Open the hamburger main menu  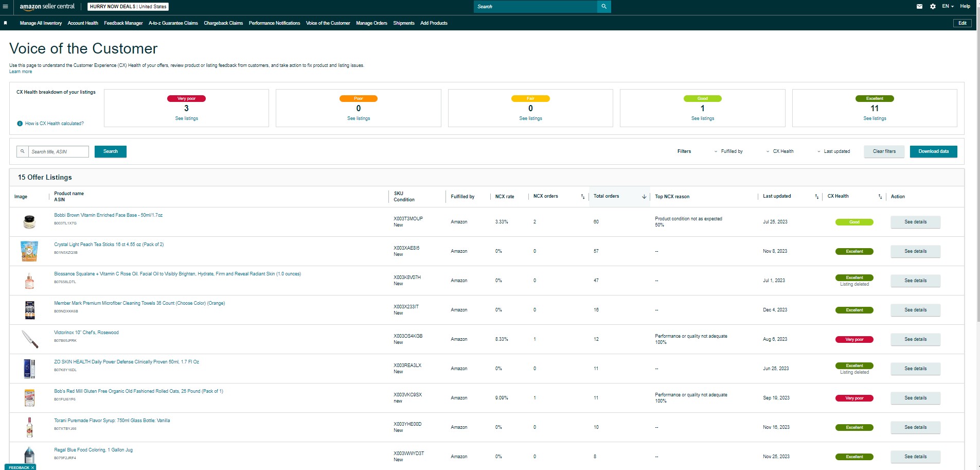click(x=5, y=7)
